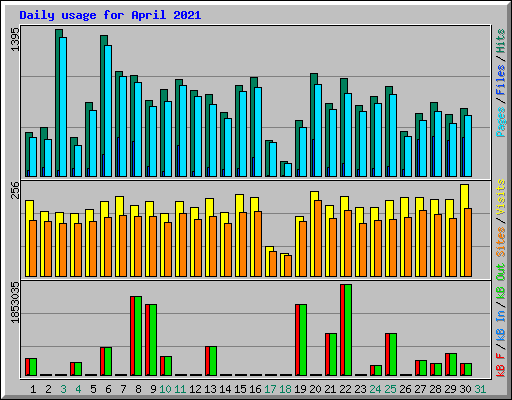
Task: Select day 12 on the axis
Action: point(195,389)
